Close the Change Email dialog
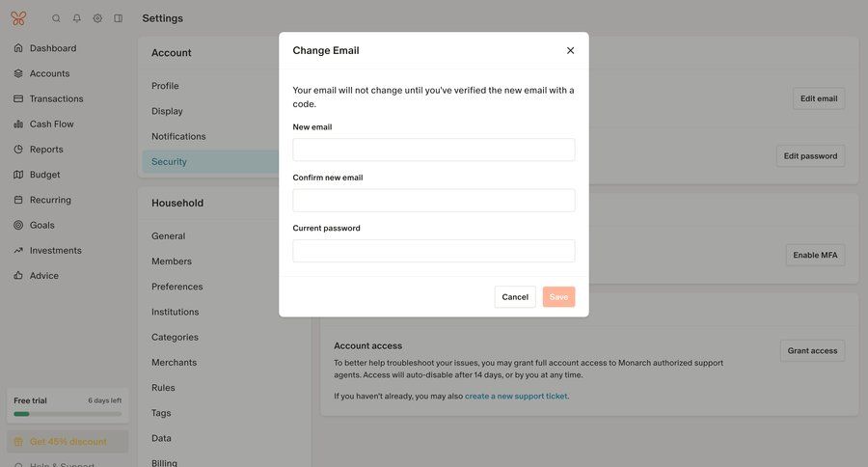The height and width of the screenshot is (467, 868). click(570, 50)
